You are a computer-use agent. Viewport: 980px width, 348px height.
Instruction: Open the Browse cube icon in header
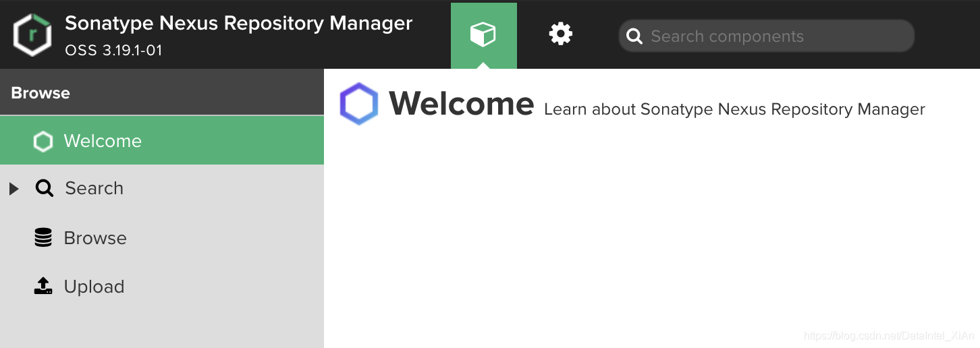(x=483, y=34)
